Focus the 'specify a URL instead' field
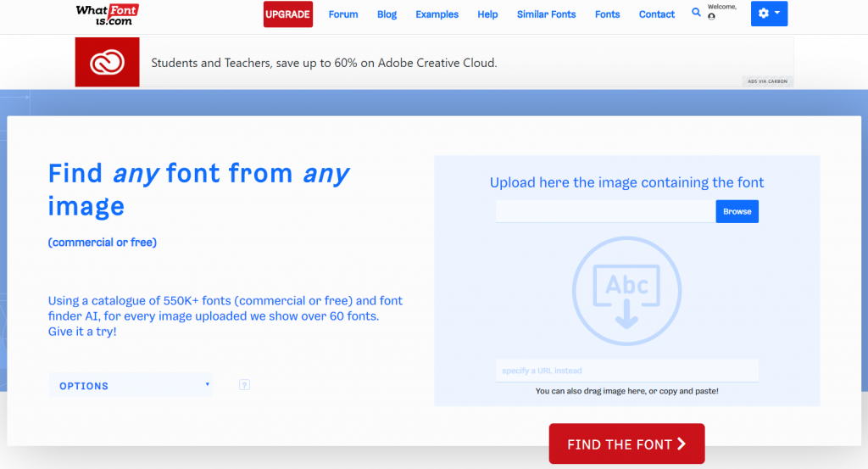 click(x=626, y=371)
